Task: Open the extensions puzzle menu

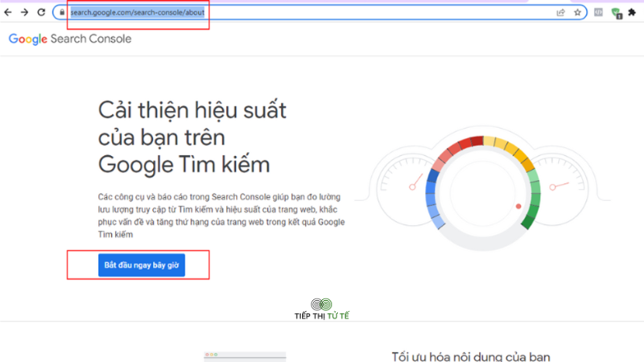Action: (632, 12)
